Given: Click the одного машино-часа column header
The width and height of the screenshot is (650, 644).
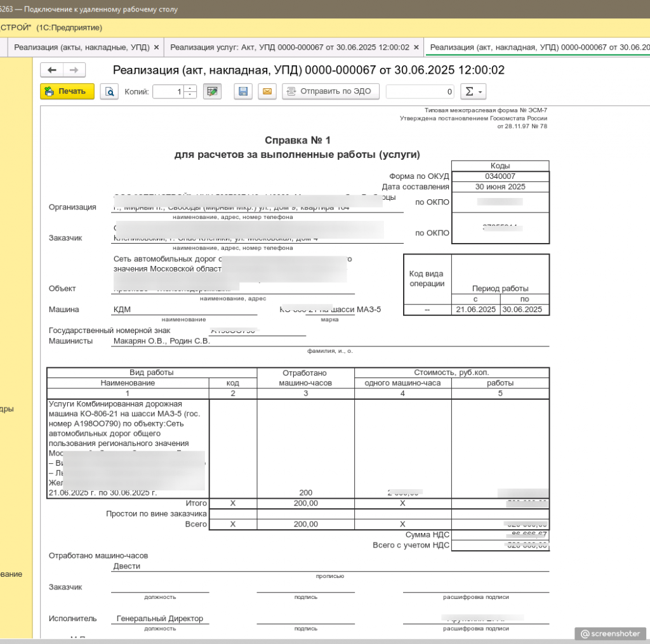Looking at the screenshot, I should [402, 383].
